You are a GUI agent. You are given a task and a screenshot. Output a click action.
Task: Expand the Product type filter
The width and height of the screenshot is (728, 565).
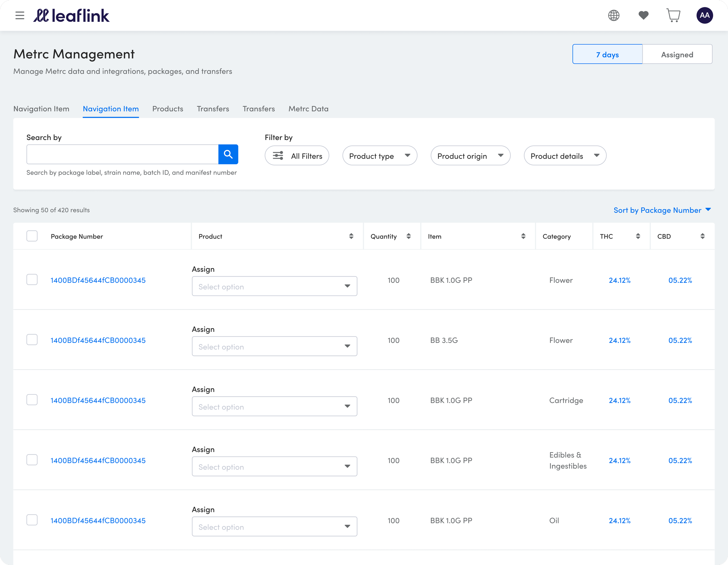pos(380,155)
